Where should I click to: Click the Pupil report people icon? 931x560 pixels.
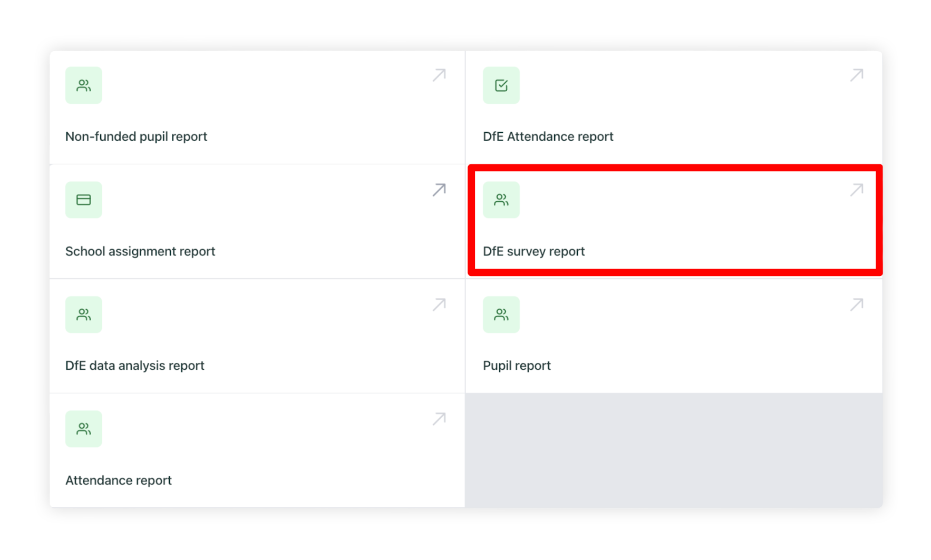coord(501,315)
